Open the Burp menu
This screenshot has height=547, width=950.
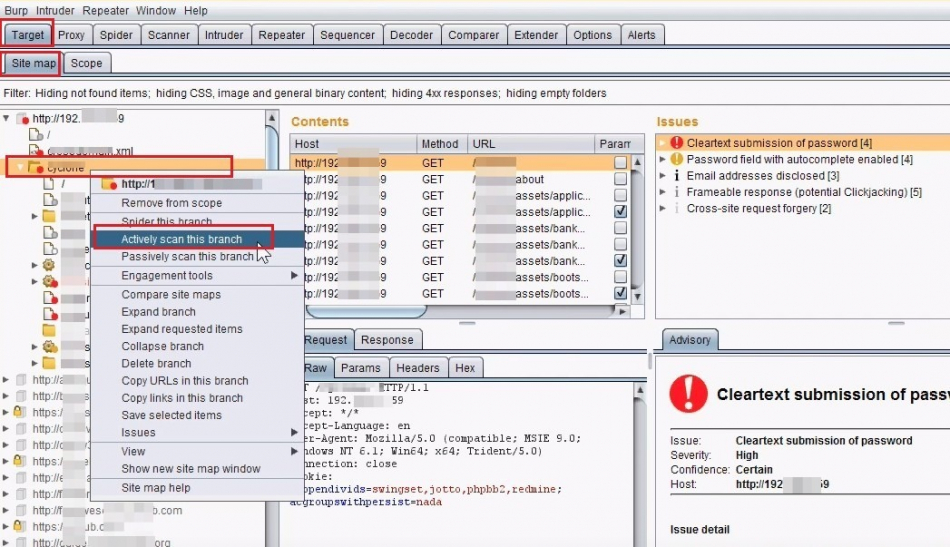tap(16, 11)
